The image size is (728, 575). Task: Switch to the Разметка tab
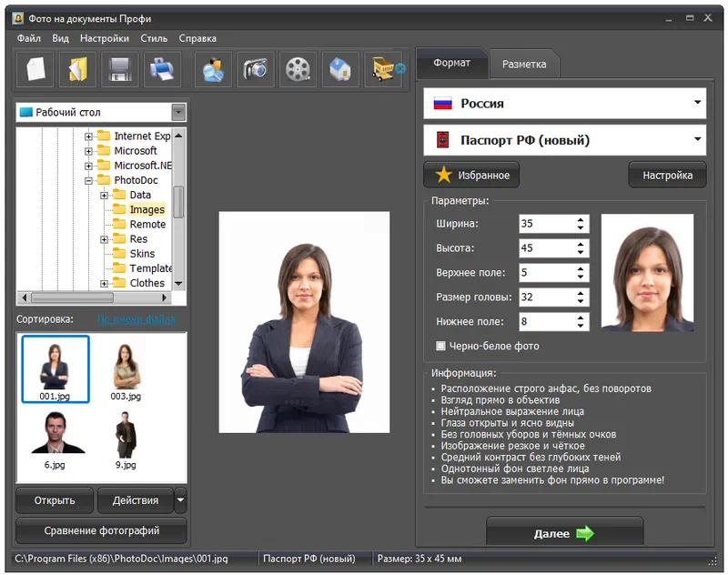tap(524, 64)
